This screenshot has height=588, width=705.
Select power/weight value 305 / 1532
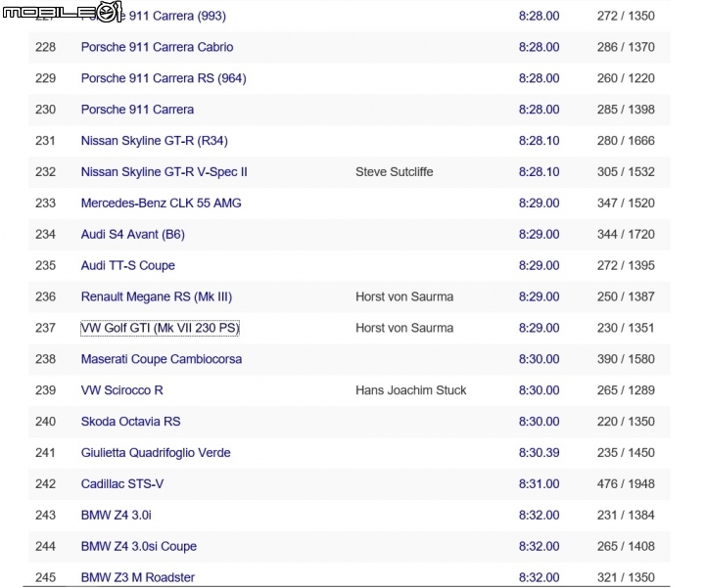[626, 172]
